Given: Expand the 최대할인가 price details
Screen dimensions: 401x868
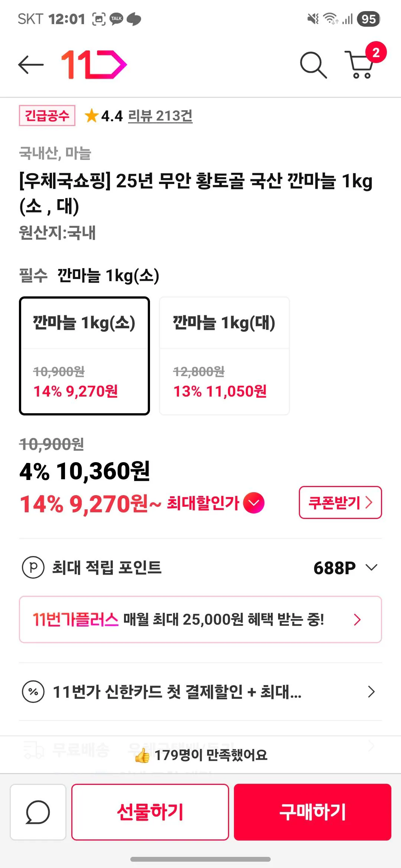Looking at the screenshot, I should point(254,503).
